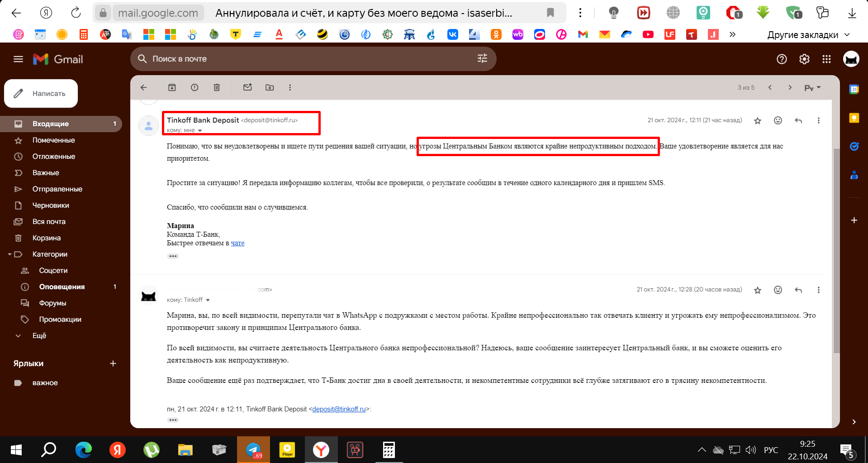The height and width of the screenshot is (463, 868).
Task: Delete conversation with trash icon
Action: coord(217,87)
